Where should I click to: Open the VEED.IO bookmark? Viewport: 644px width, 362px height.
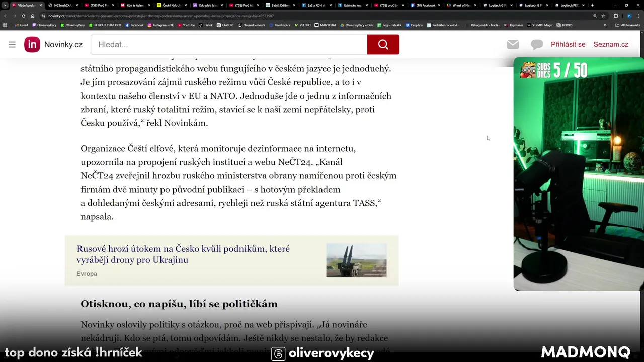point(303,25)
